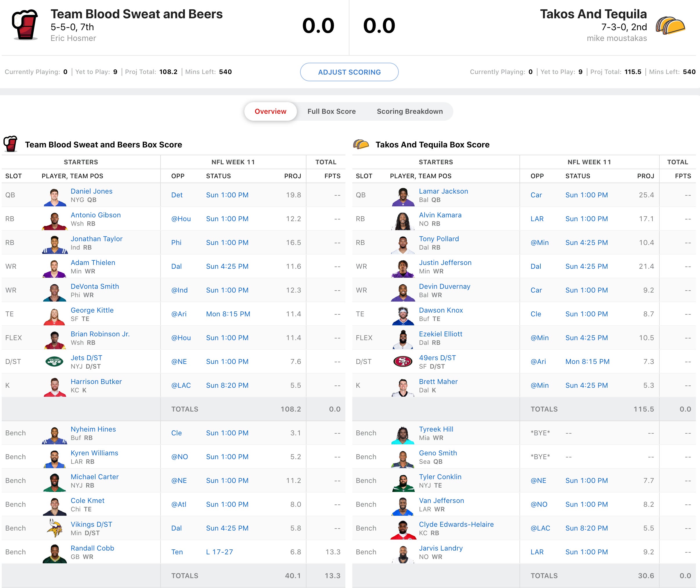Screen dimensions: 700x588
Task: Open Jonathan Taylor's player page
Action: (x=96, y=239)
